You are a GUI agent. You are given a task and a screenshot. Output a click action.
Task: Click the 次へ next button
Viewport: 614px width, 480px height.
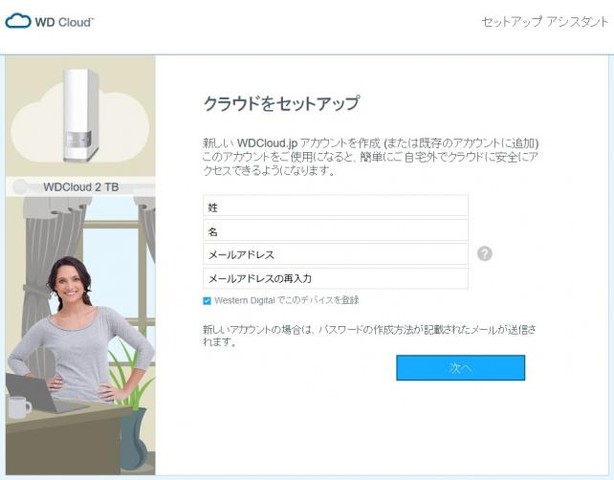[460, 368]
